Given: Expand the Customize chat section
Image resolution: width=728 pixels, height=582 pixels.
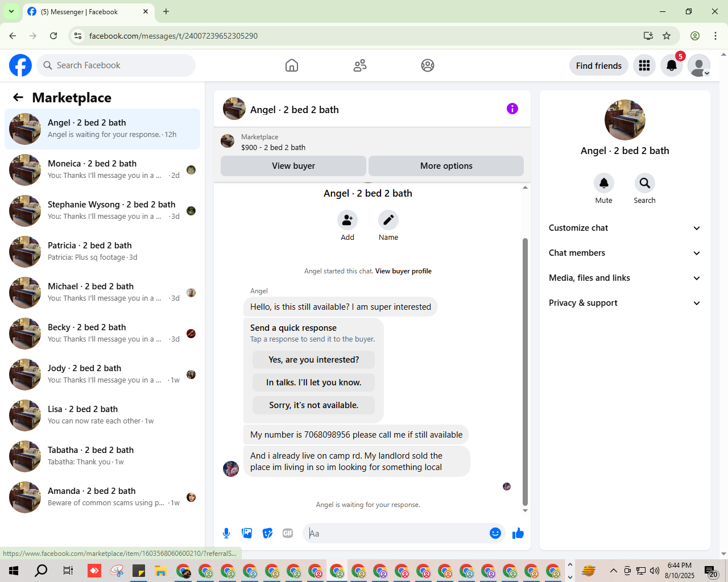Looking at the screenshot, I should tap(625, 228).
